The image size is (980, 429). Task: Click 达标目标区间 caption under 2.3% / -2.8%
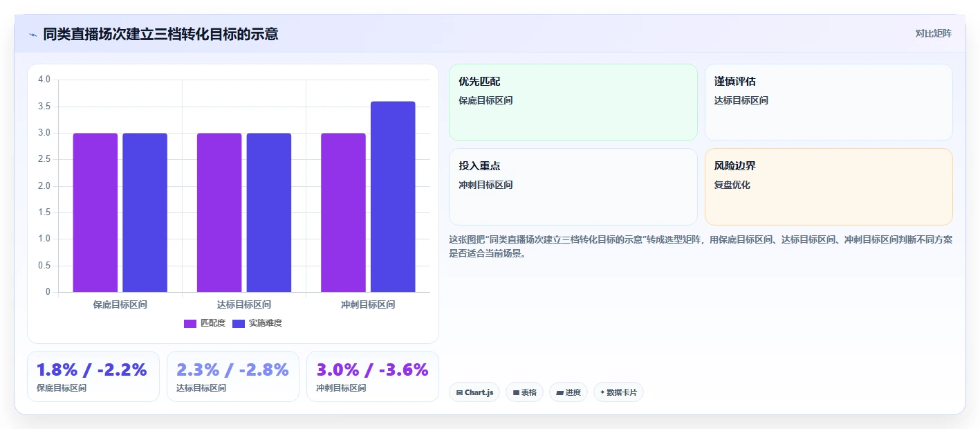[x=201, y=388]
